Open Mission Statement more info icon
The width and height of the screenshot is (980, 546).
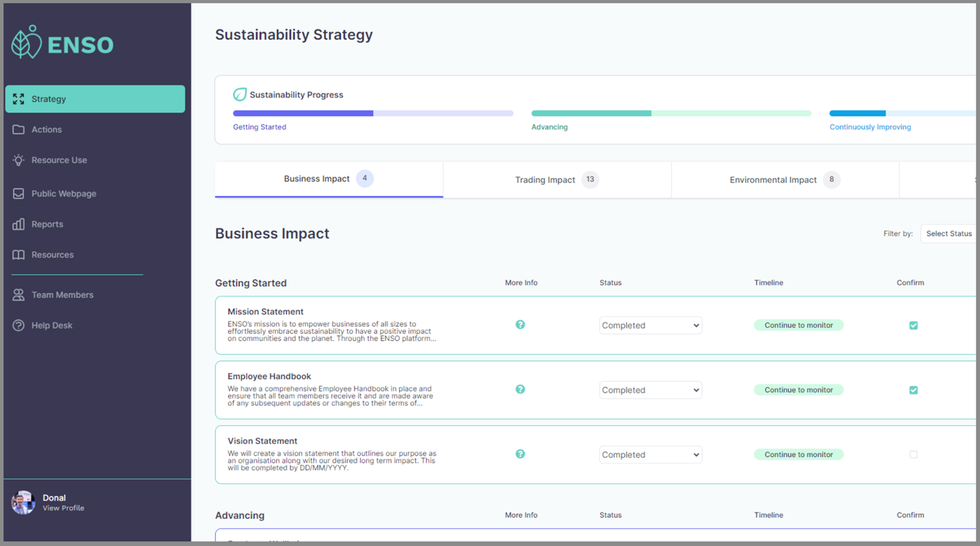[x=520, y=325]
